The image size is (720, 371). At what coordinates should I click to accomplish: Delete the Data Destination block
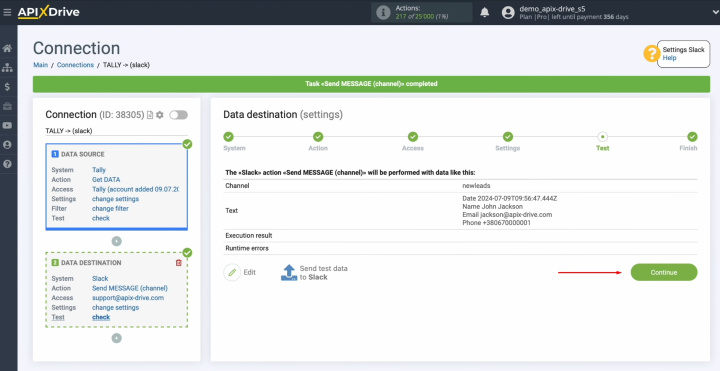tap(179, 263)
